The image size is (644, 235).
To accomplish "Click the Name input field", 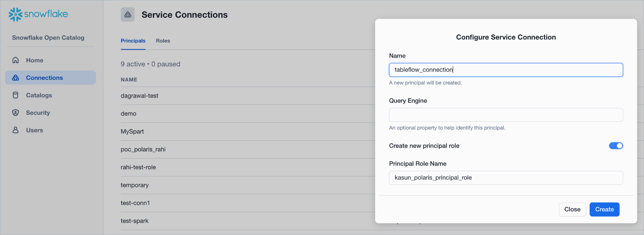I will (x=506, y=70).
